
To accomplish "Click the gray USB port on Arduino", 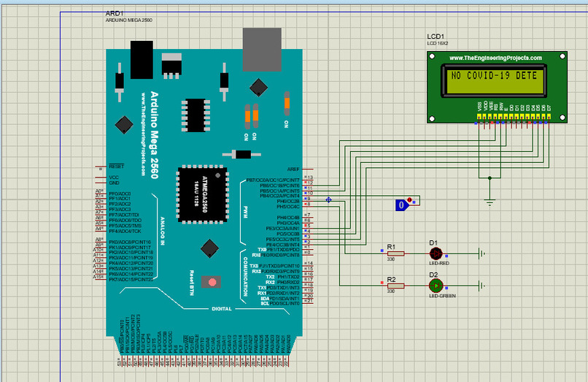I will click(x=262, y=49).
